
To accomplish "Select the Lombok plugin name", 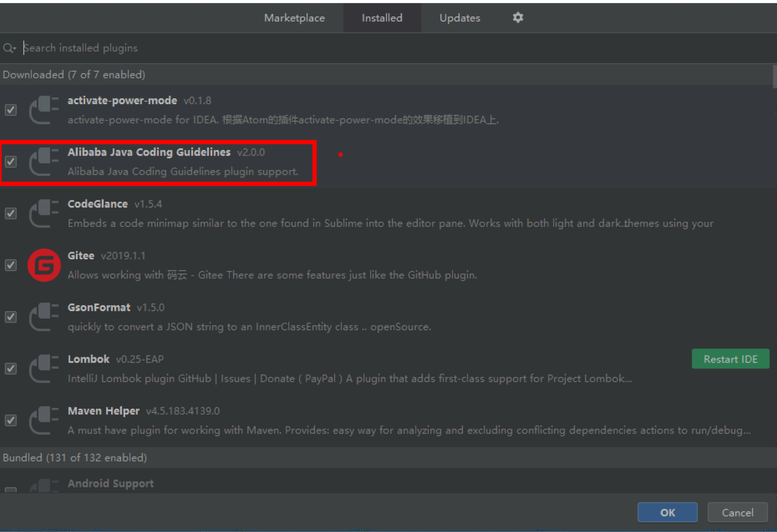I will (89, 359).
